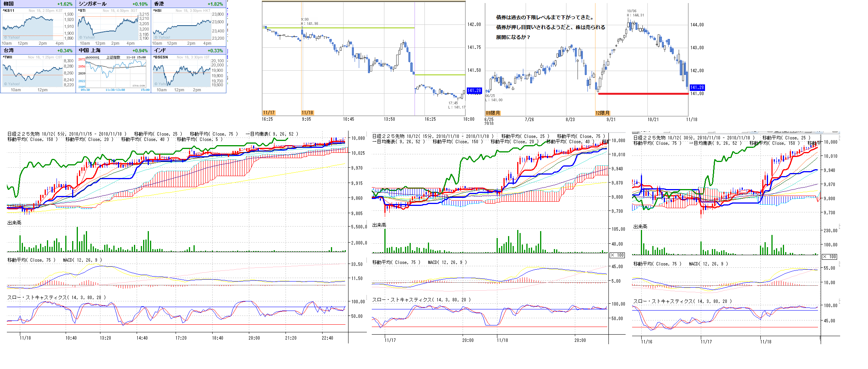Click the 141.28 price tag on daily chart
The width and height of the screenshot is (868, 369).
tap(697, 87)
